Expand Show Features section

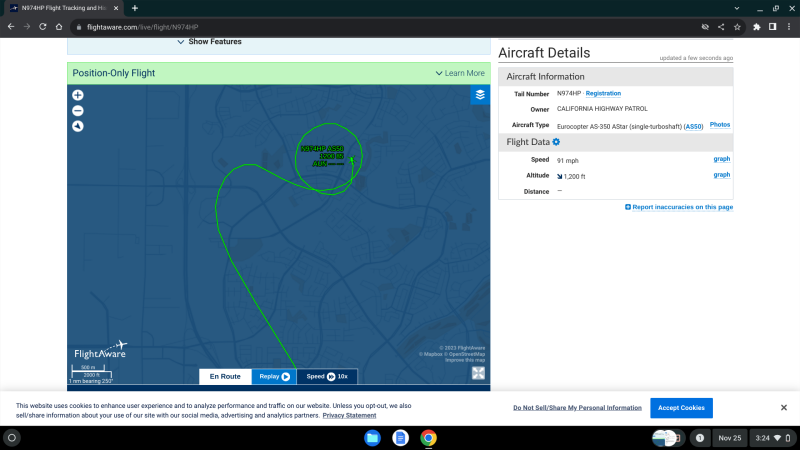point(209,42)
